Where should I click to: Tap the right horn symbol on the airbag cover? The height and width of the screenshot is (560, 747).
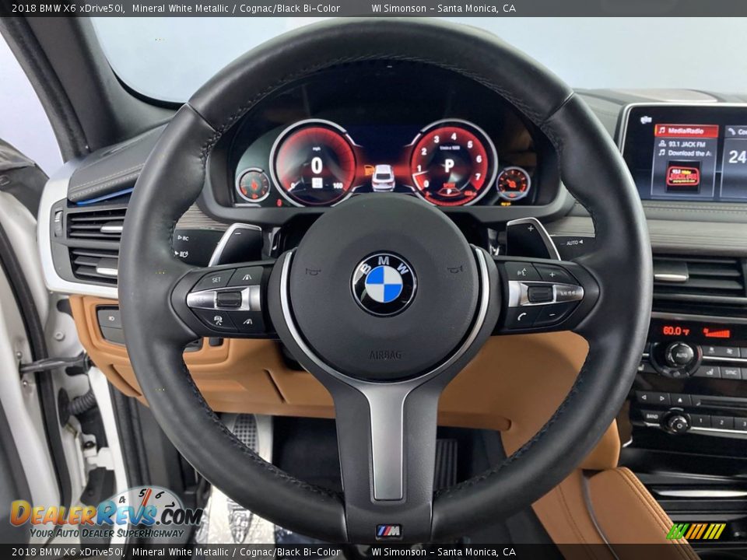click(x=455, y=270)
